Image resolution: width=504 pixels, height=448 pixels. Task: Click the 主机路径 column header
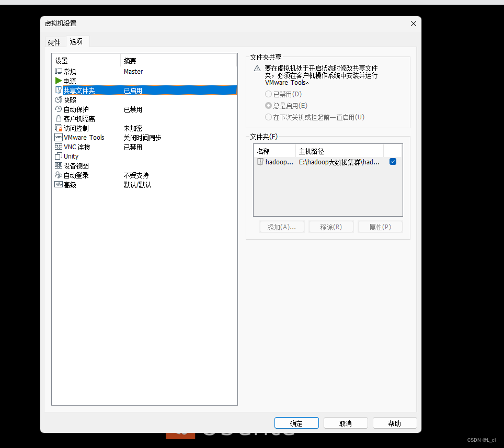tap(339, 151)
